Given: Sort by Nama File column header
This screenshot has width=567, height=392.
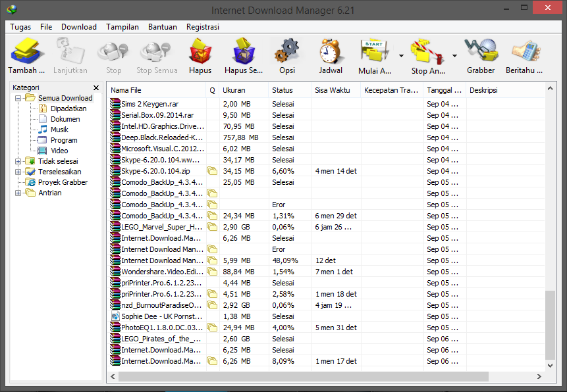Looking at the screenshot, I should (157, 90).
